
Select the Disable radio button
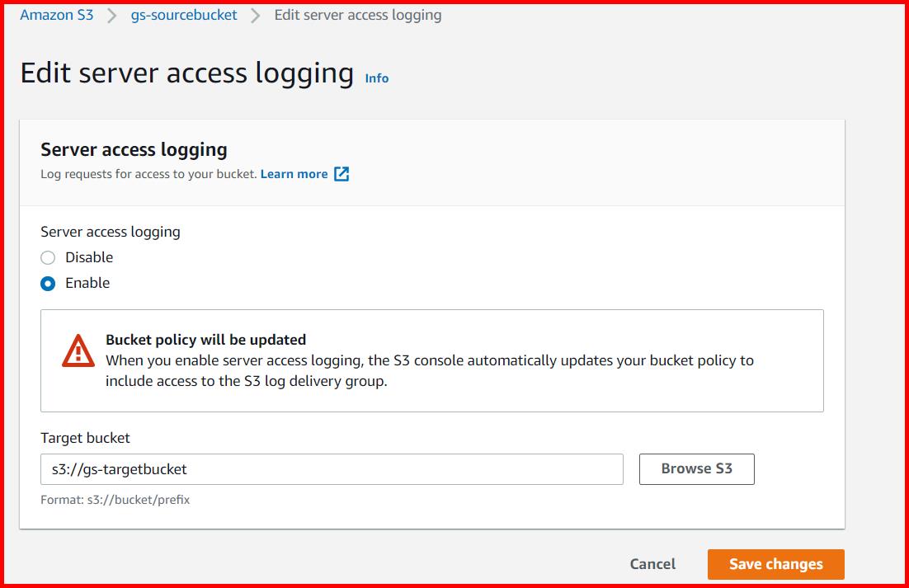click(x=48, y=257)
